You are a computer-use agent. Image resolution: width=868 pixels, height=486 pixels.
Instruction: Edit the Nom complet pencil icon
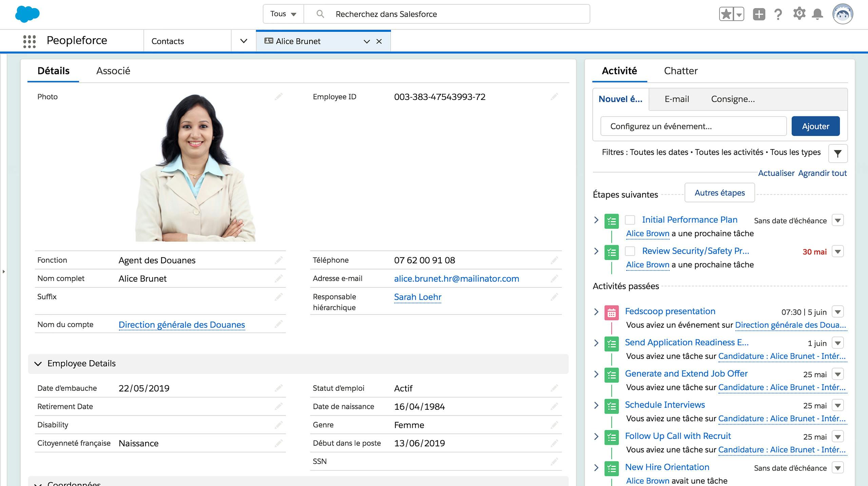(x=279, y=279)
